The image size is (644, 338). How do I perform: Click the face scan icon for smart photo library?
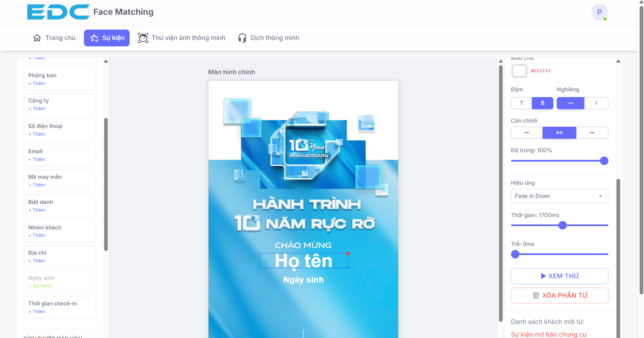143,38
